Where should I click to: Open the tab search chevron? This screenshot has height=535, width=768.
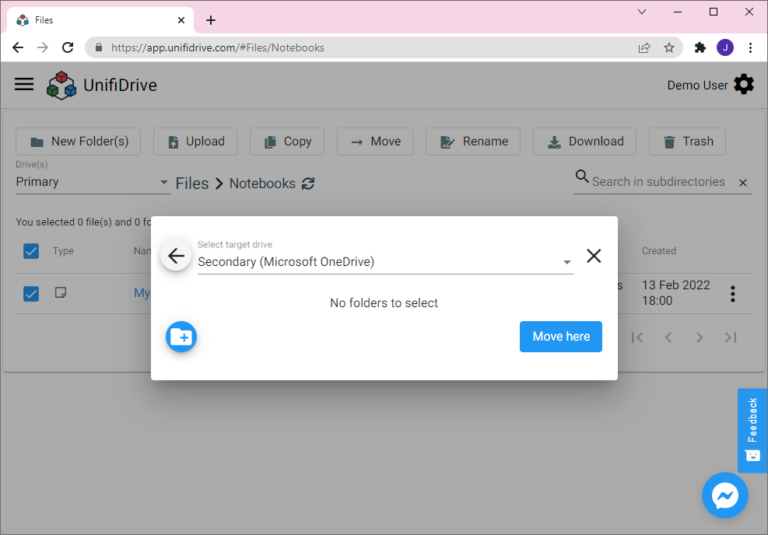(642, 12)
